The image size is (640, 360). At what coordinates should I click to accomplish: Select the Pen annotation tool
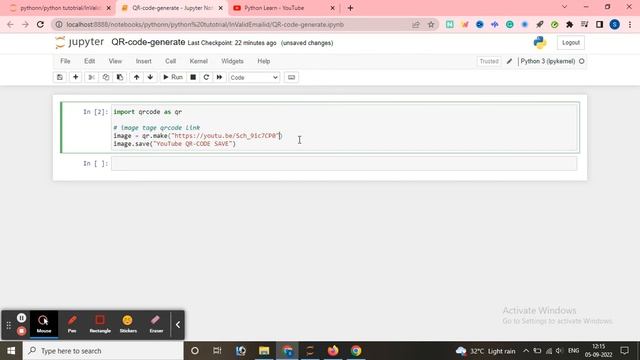(x=72, y=324)
